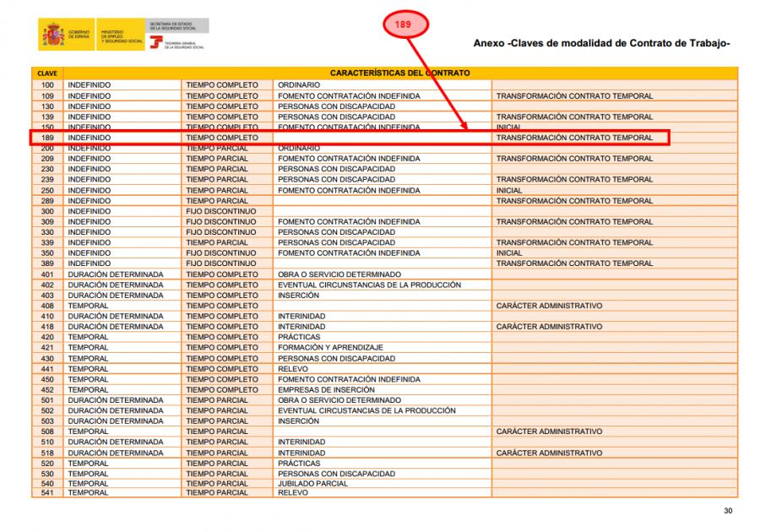Click 'INTERINIDAD' in row 410

[x=301, y=317]
